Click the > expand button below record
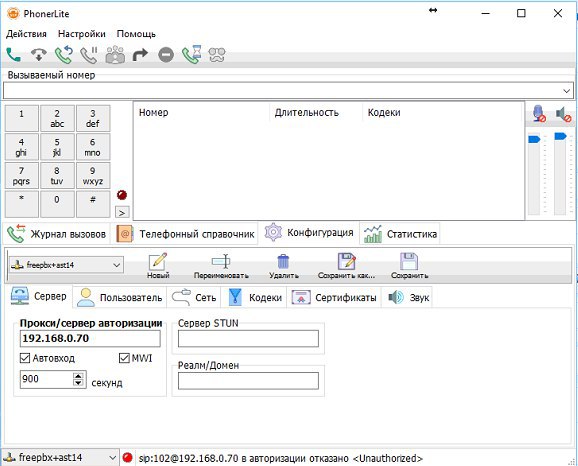Image resolution: width=578 pixels, height=466 pixels. click(122, 213)
